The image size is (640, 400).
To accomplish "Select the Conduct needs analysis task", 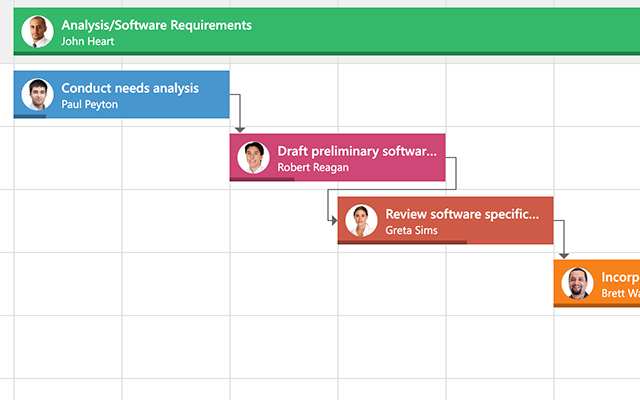I will [121, 94].
